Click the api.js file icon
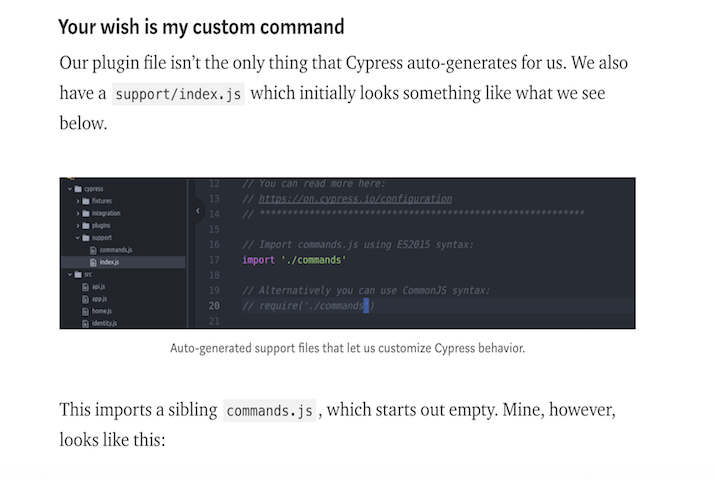This screenshot has height=480, width=715. (86, 286)
